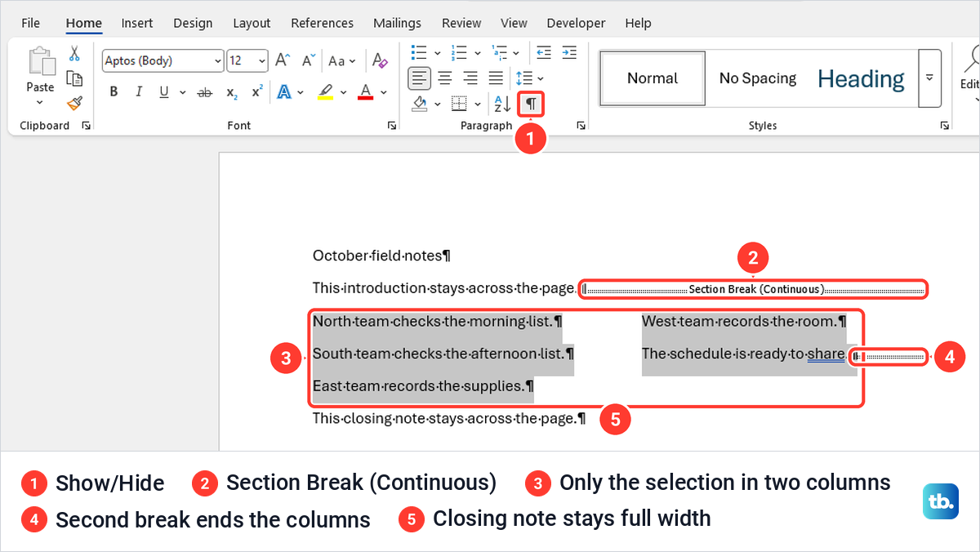This screenshot has width=980, height=552.
Task: Apply the No Spacing style
Action: 757,78
